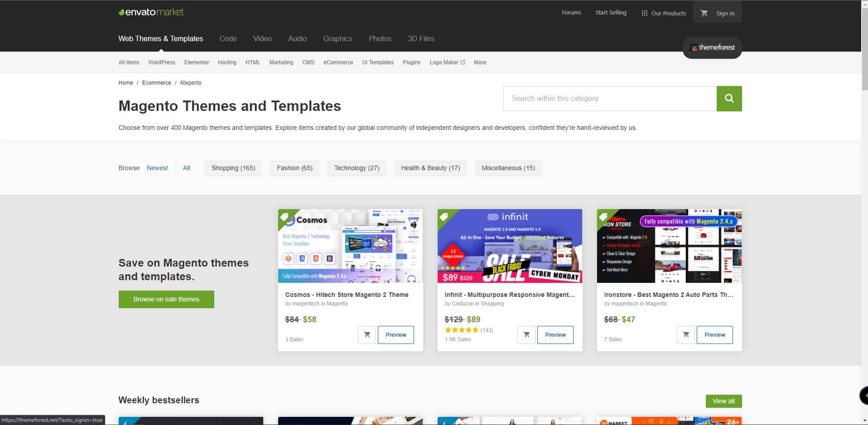
Task: Filter by Fashion (65)
Action: point(294,168)
